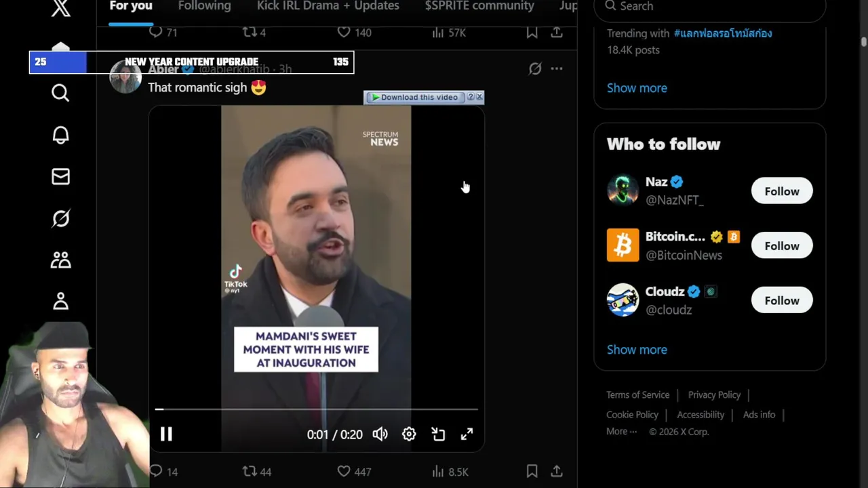The height and width of the screenshot is (488, 868).
Task: Open $SPRITE community tab
Action: [479, 6]
